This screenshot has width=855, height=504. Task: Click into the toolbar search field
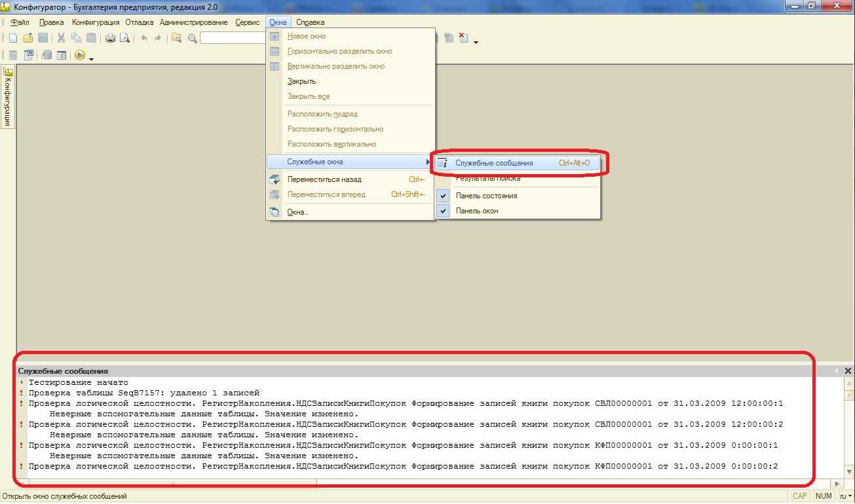point(233,38)
